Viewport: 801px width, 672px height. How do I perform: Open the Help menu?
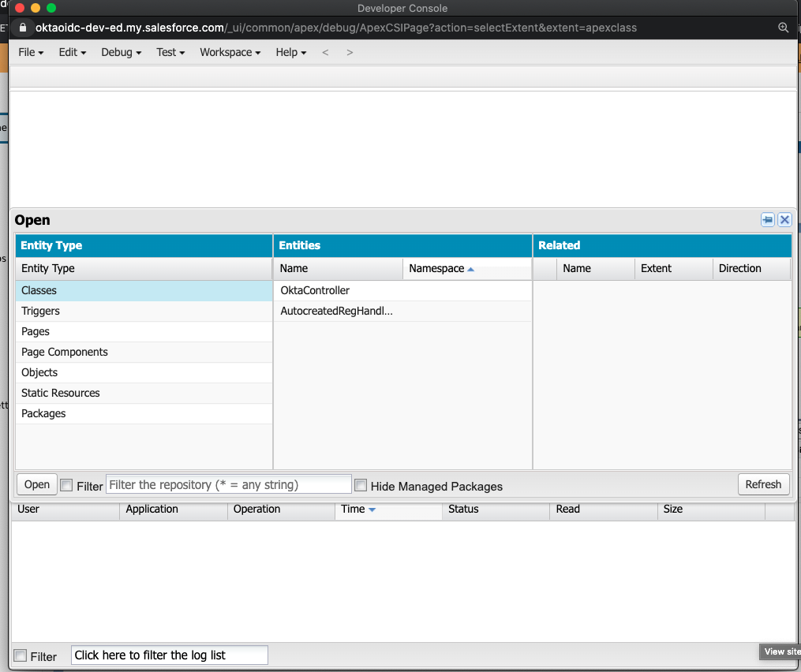[x=291, y=52]
